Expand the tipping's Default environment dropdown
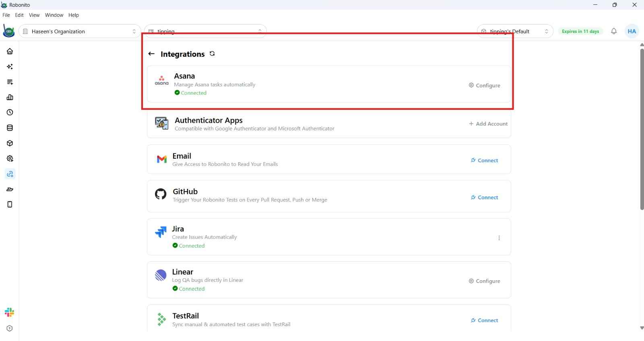The image size is (644, 341). coord(515,31)
